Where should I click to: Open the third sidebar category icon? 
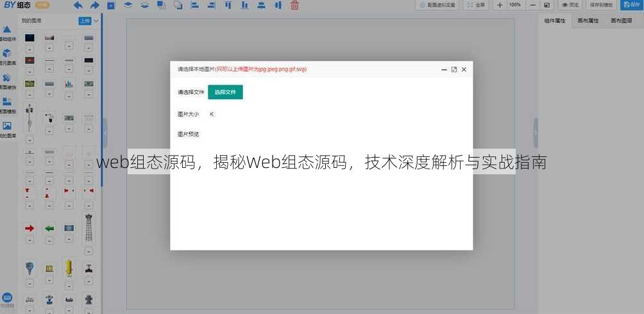(7, 81)
